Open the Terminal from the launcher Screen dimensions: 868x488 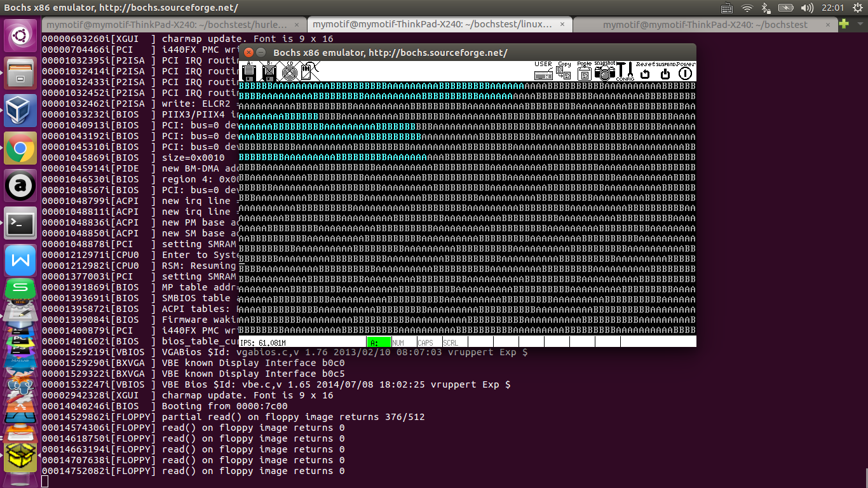[x=20, y=223]
